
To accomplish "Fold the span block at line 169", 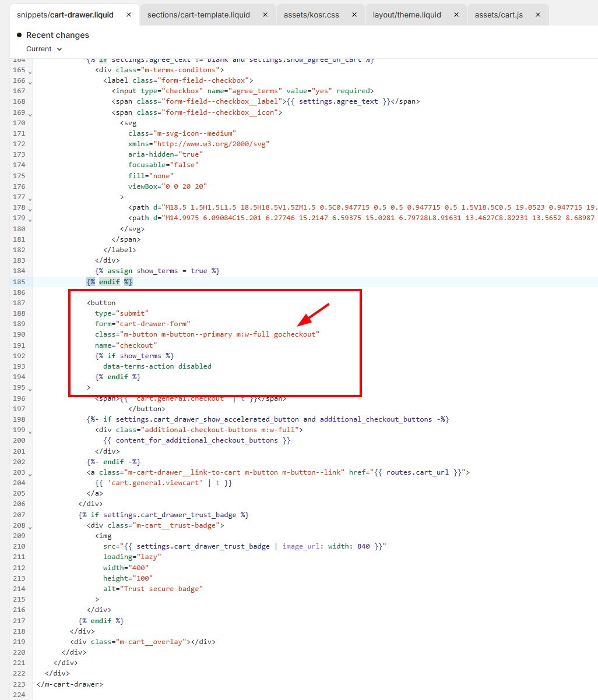I will (x=30, y=114).
